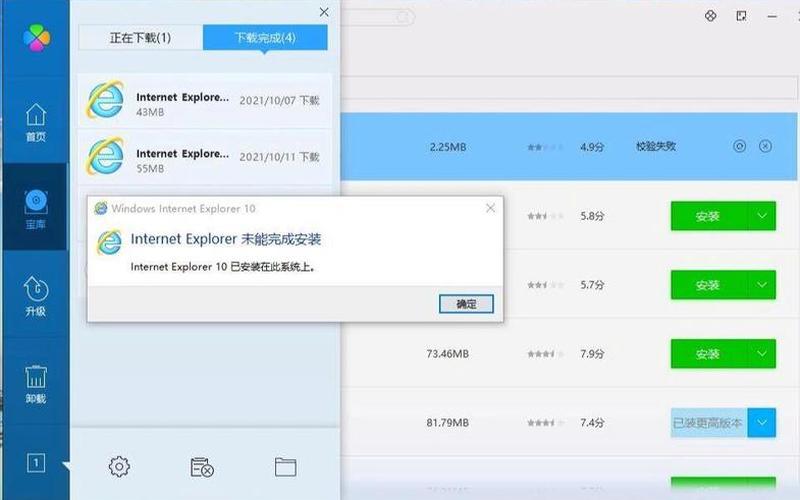Open 宝库 software library in sidebar
The height and width of the screenshot is (500, 800).
coord(36,209)
